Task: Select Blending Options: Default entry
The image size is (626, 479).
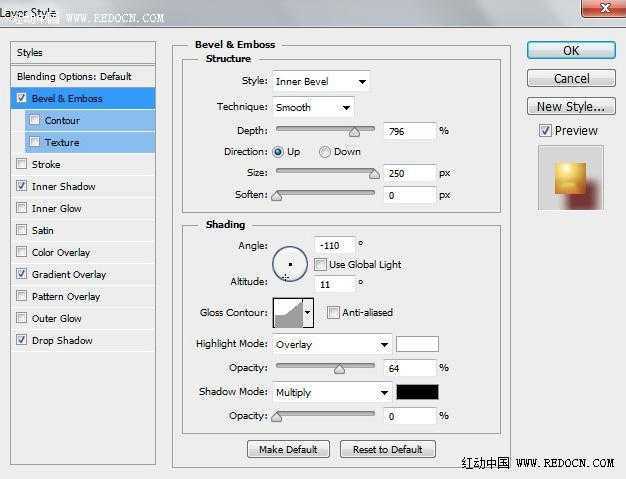Action: tap(83, 76)
